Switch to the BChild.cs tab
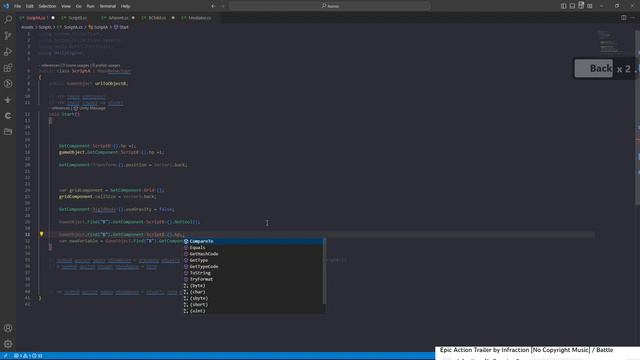The height and width of the screenshot is (360, 640). coord(157,18)
